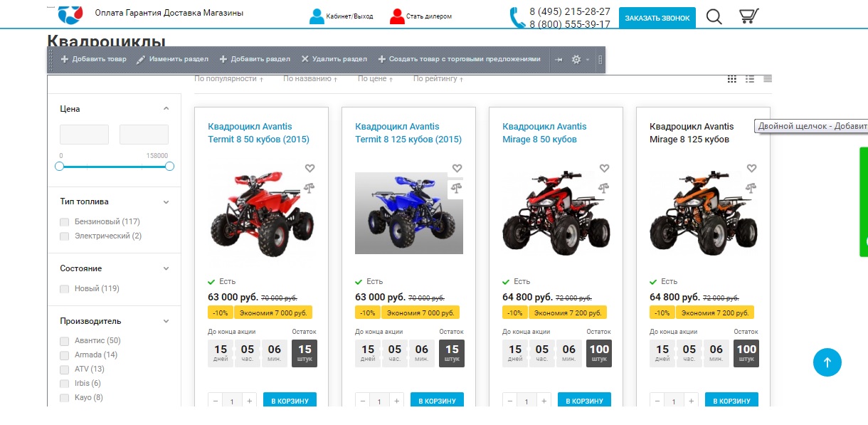Click Добавить раздел in admin panel
868x425 pixels.
pyautogui.click(x=255, y=59)
